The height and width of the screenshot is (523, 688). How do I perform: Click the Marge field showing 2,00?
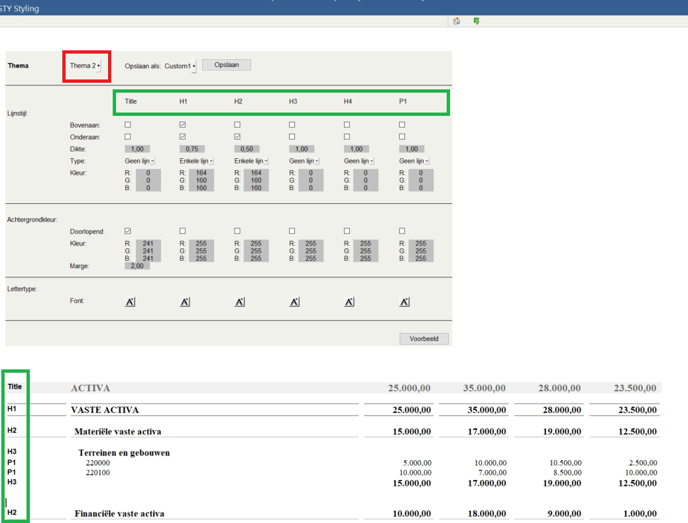(137, 266)
